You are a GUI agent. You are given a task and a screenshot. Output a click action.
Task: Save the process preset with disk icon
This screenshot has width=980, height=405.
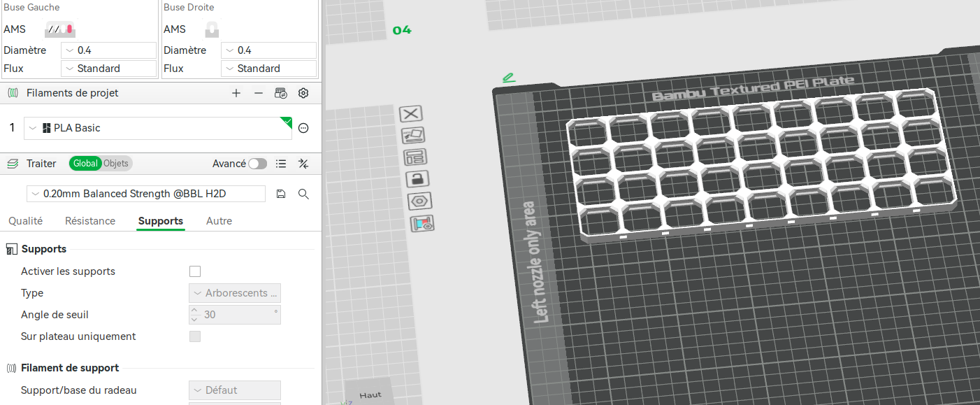[x=281, y=194]
